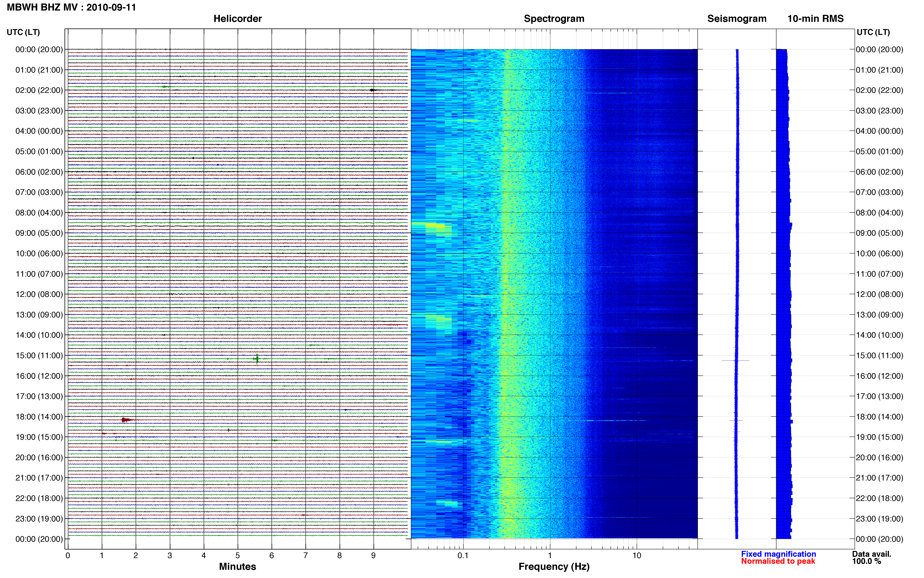
Task: Select the left 10:00 (06:00) time label
Action: [x=39, y=253]
